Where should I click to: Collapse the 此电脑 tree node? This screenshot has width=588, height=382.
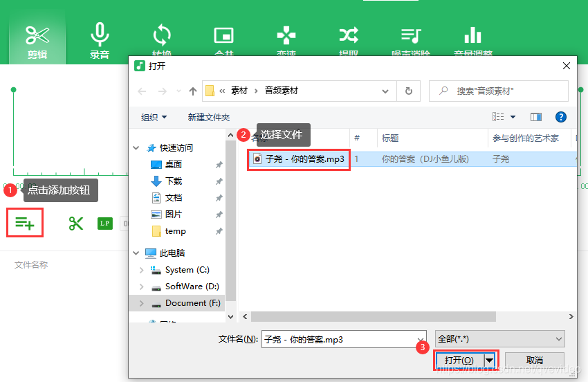pyautogui.click(x=136, y=253)
